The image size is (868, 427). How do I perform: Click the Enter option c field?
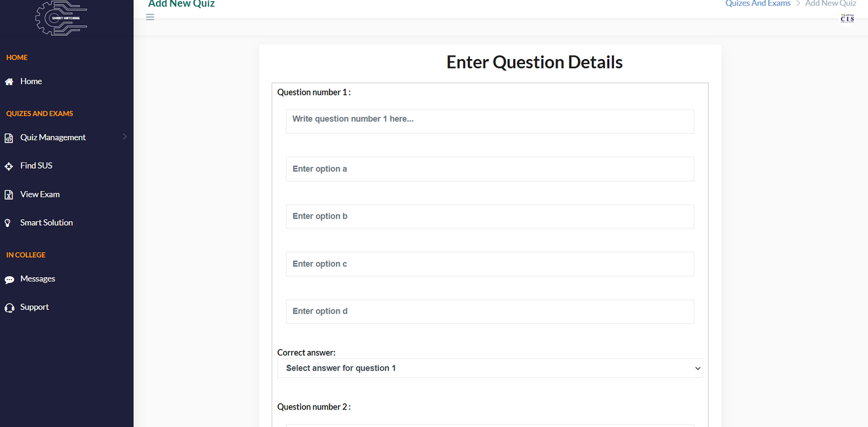pyautogui.click(x=489, y=264)
